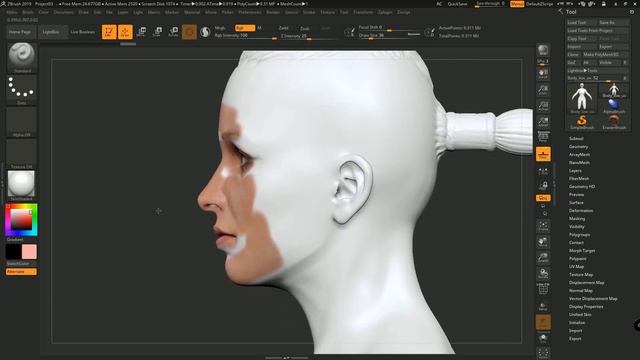The width and height of the screenshot is (640, 360).
Task: Select the SimpleBrush tool thumbnail
Action: click(x=582, y=122)
